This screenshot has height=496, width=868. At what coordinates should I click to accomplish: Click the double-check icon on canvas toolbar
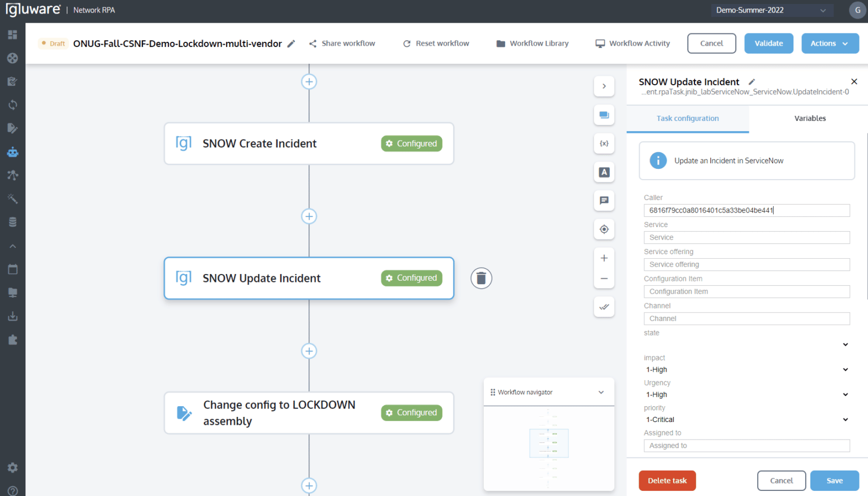[x=604, y=307]
